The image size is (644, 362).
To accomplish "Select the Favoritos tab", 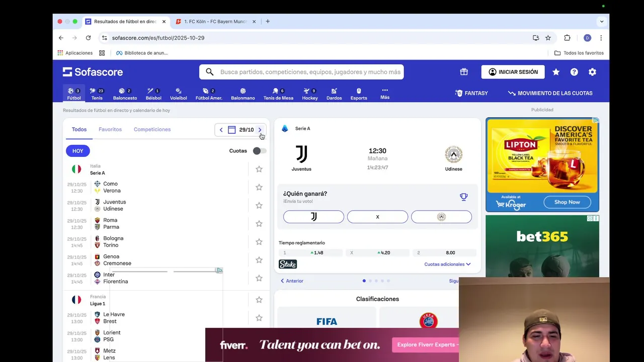I will 110,129.
